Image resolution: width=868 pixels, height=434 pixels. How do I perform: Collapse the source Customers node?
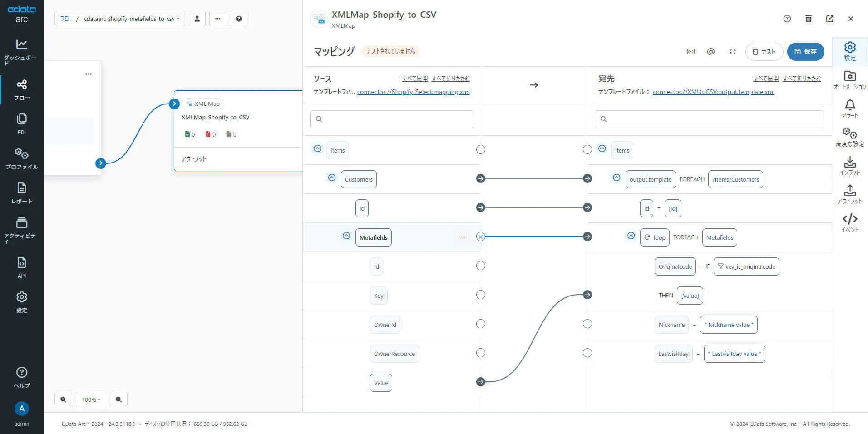click(332, 178)
